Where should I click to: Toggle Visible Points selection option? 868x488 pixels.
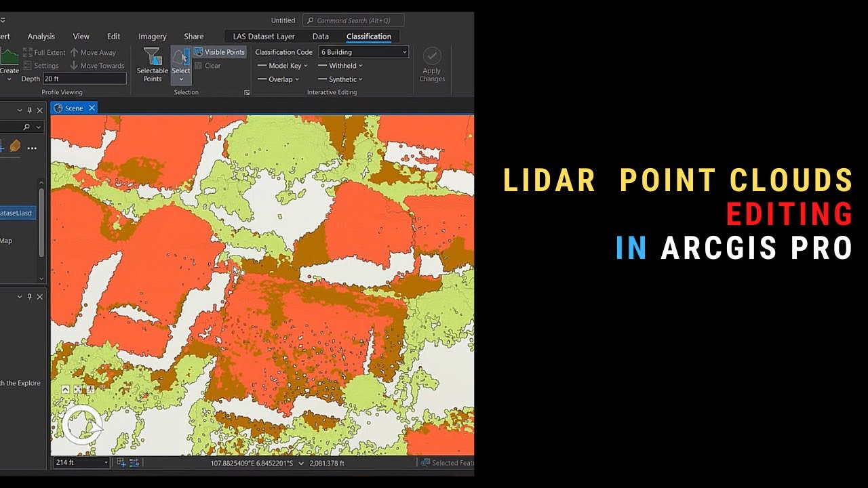tap(219, 52)
